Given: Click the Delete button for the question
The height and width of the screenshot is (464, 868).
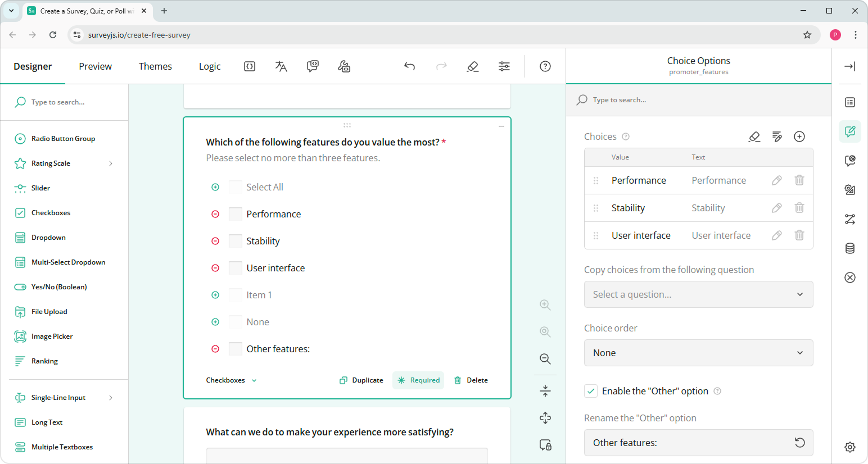Looking at the screenshot, I should point(471,380).
